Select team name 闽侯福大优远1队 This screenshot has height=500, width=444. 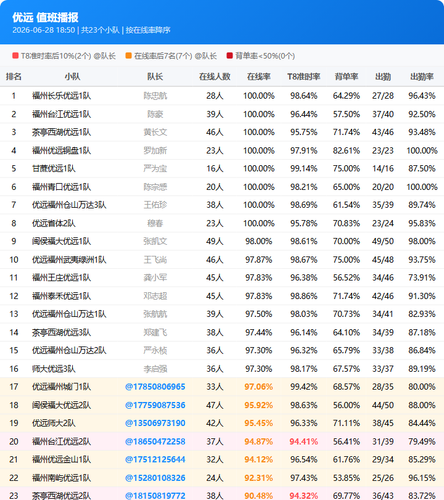coord(61,241)
